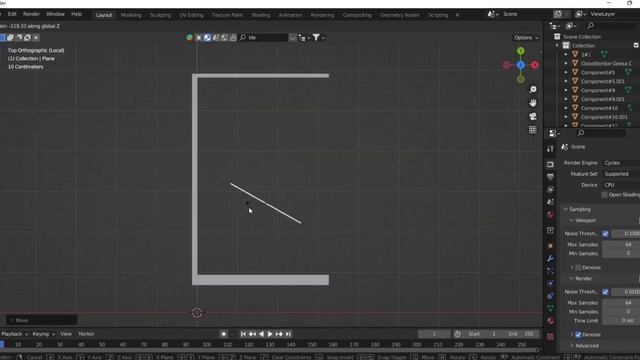Viewport: 640px width, 360px height.
Task: Toggle the highlighted blue header filter button
Action: click(x=207, y=38)
